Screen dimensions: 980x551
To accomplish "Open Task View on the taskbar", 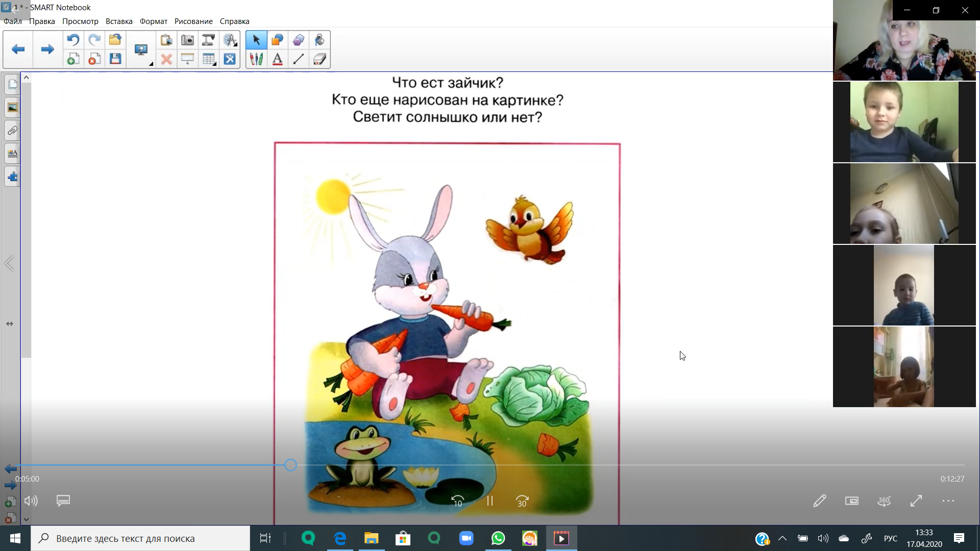I will coord(265,538).
